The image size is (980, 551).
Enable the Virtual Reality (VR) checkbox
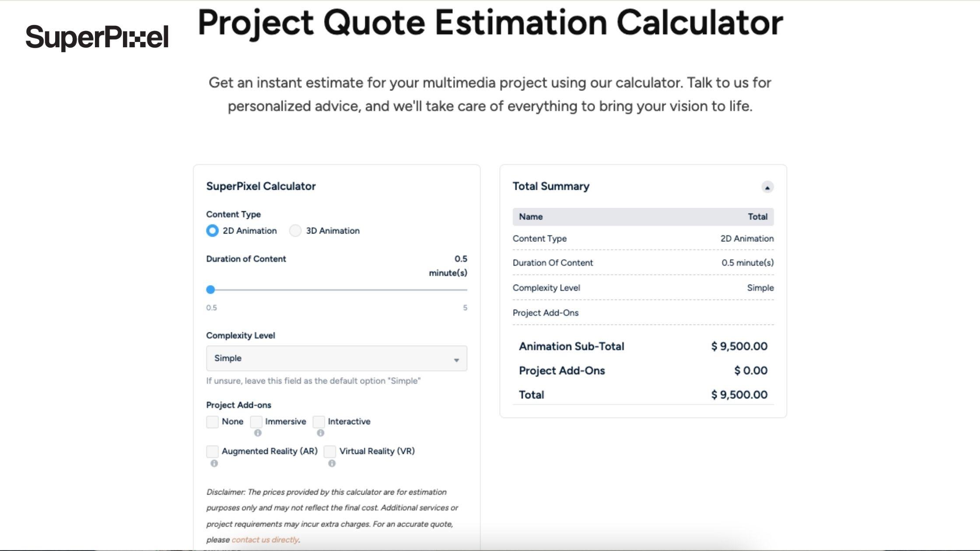click(x=330, y=451)
